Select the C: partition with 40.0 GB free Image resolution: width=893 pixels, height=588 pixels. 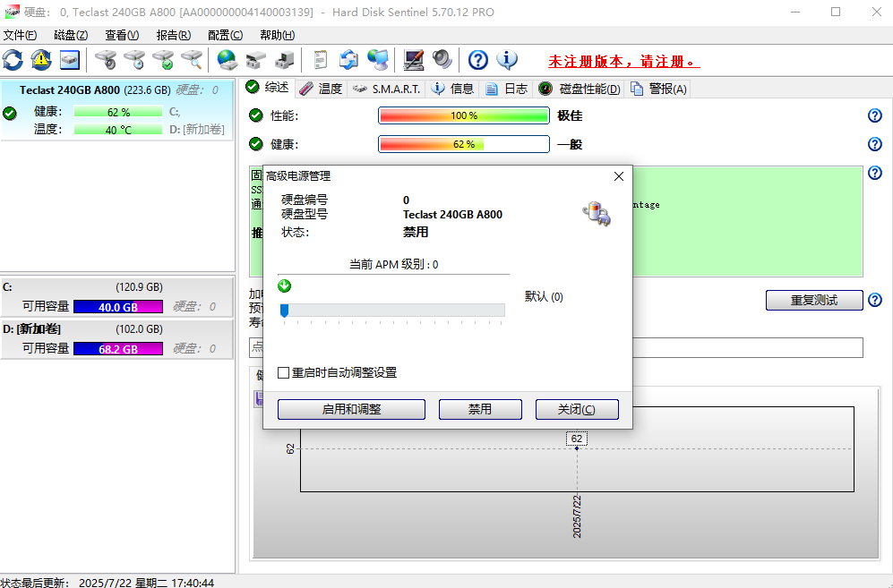point(116,296)
